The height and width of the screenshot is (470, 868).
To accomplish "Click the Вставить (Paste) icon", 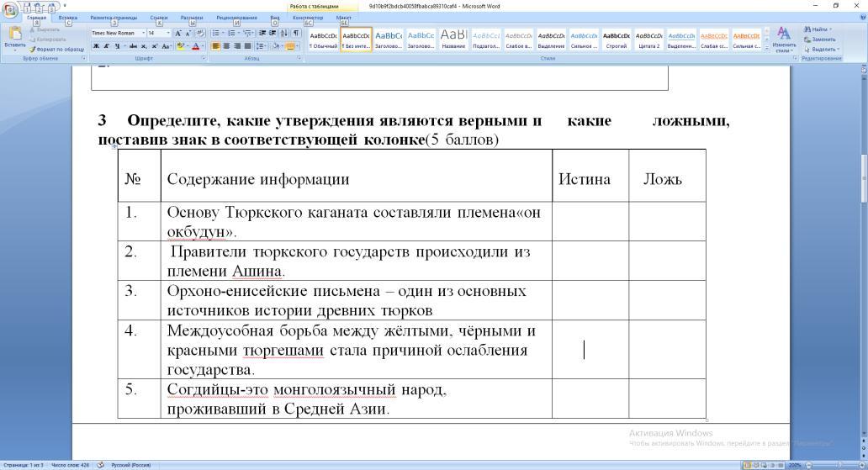I will pyautogui.click(x=15, y=34).
